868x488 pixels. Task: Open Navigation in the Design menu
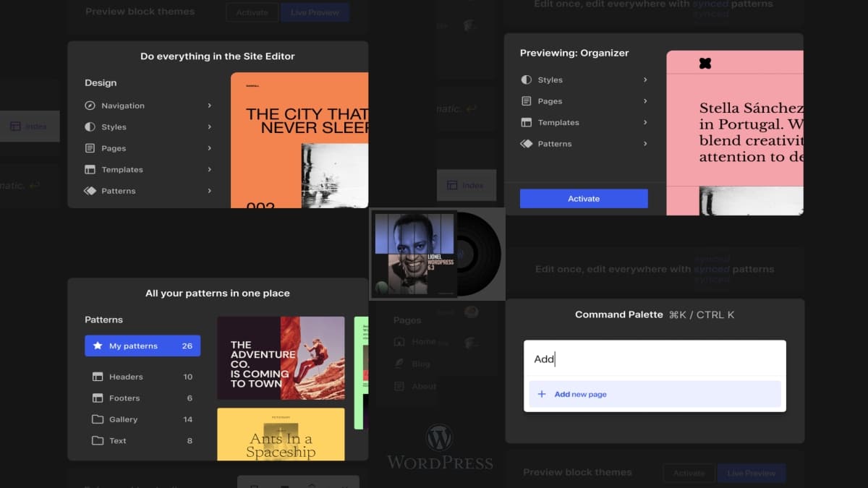tap(149, 106)
